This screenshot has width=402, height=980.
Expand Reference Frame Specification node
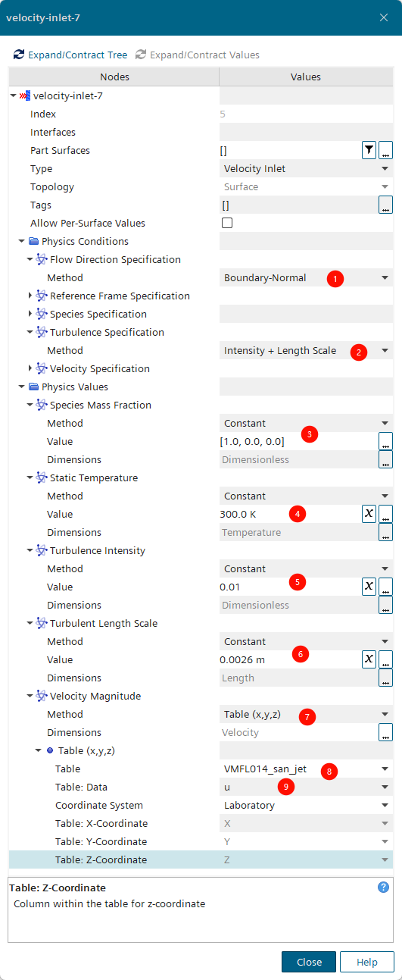point(30,296)
